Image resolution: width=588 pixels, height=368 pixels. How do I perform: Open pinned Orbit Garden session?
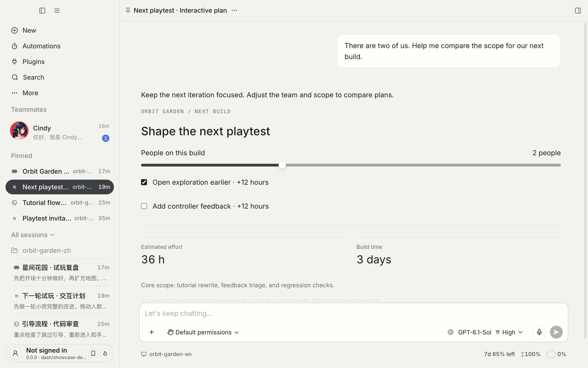(x=59, y=171)
